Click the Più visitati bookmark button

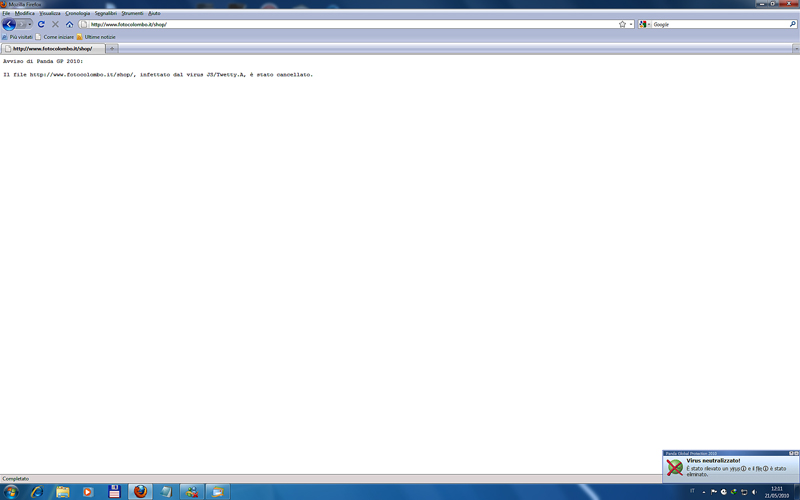20,37
